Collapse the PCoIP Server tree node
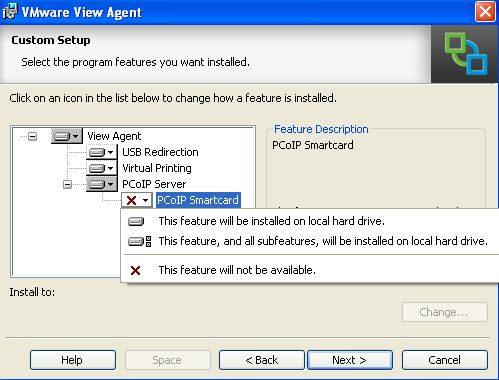Viewport: 499px width, 380px height. pyautogui.click(x=67, y=184)
